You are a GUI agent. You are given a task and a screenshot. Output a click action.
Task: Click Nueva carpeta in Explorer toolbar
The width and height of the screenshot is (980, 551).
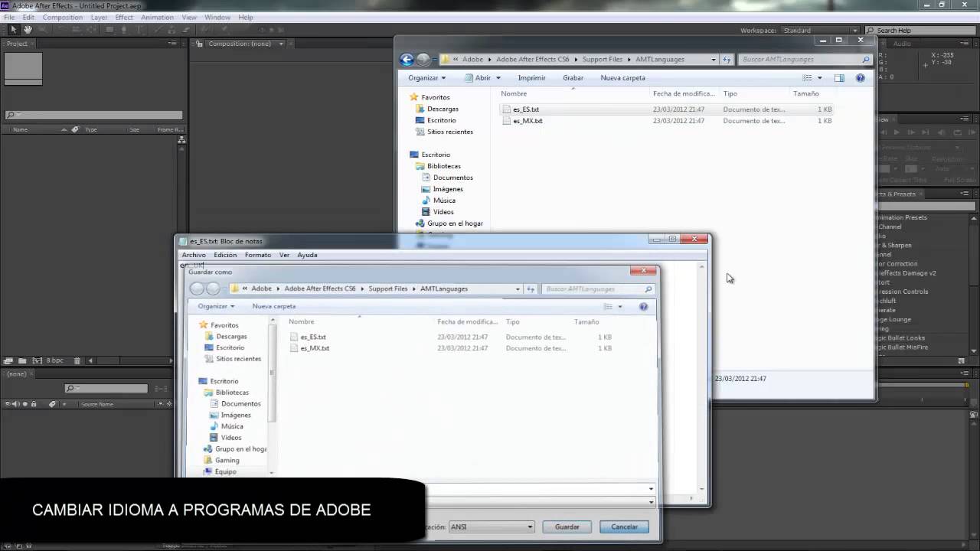click(x=622, y=77)
